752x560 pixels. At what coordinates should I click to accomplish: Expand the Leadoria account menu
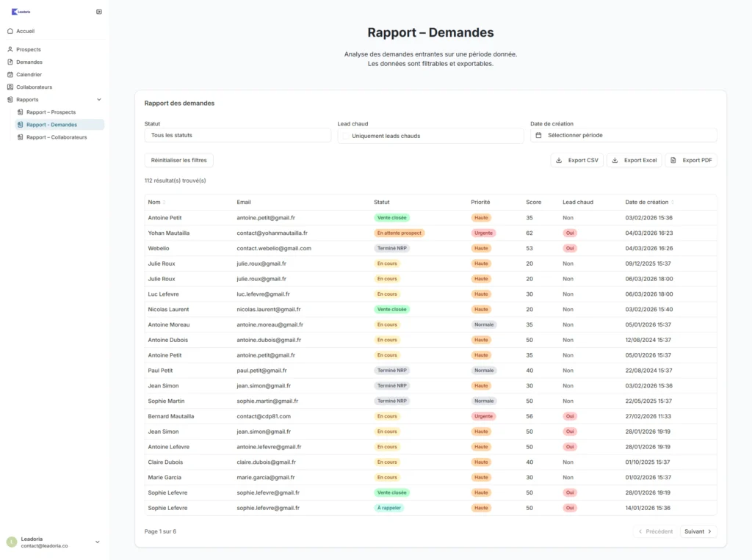[98, 542]
